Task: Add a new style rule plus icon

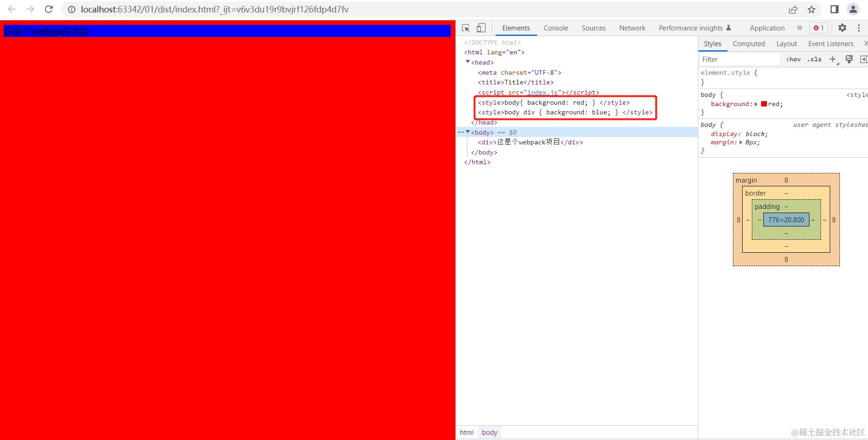Action: coord(833,59)
